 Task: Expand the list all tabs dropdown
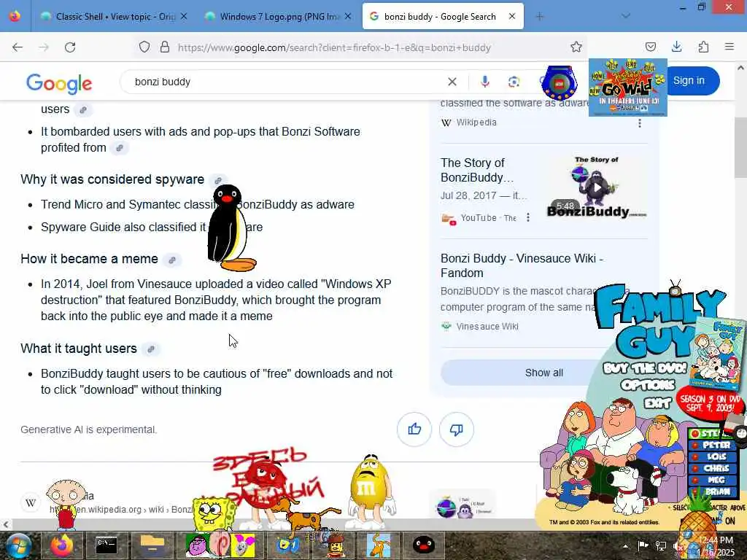tap(626, 16)
